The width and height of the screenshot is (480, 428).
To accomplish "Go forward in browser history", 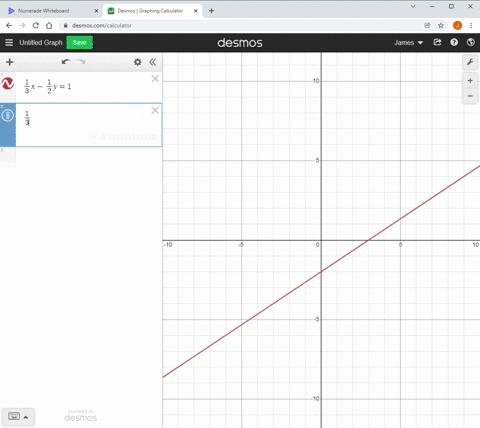I will (22, 25).
